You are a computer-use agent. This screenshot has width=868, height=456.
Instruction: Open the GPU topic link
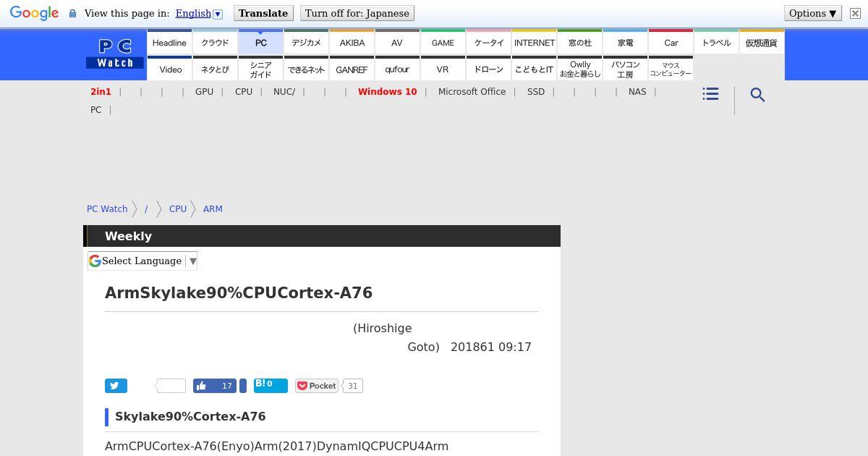(204, 92)
